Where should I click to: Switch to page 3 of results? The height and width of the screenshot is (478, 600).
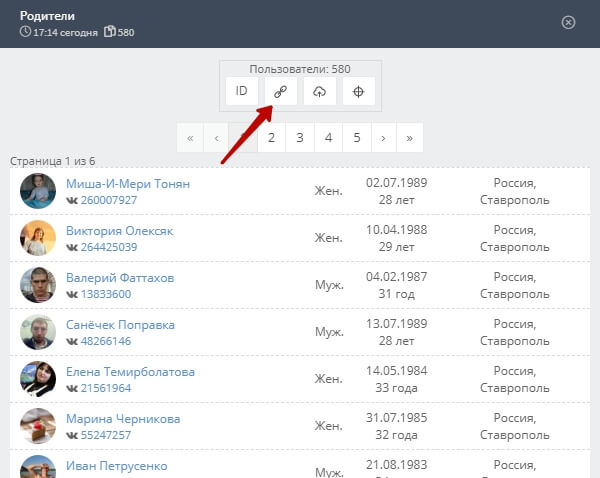pos(299,137)
